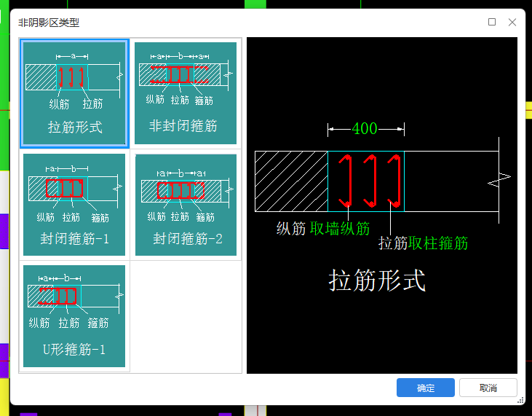Click the 拉筋形式 title in preview
Screen dimensions: 532x416
tap(377, 280)
